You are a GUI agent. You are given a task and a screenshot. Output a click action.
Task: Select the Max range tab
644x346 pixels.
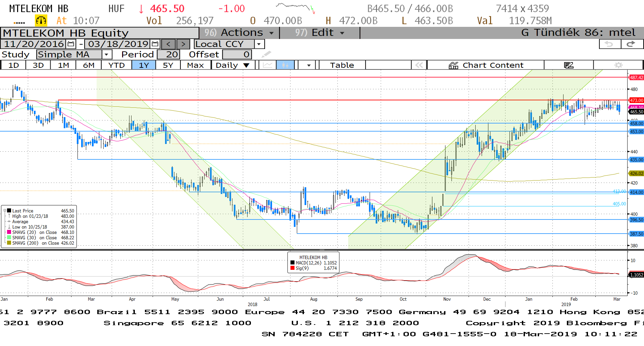click(x=196, y=65)
